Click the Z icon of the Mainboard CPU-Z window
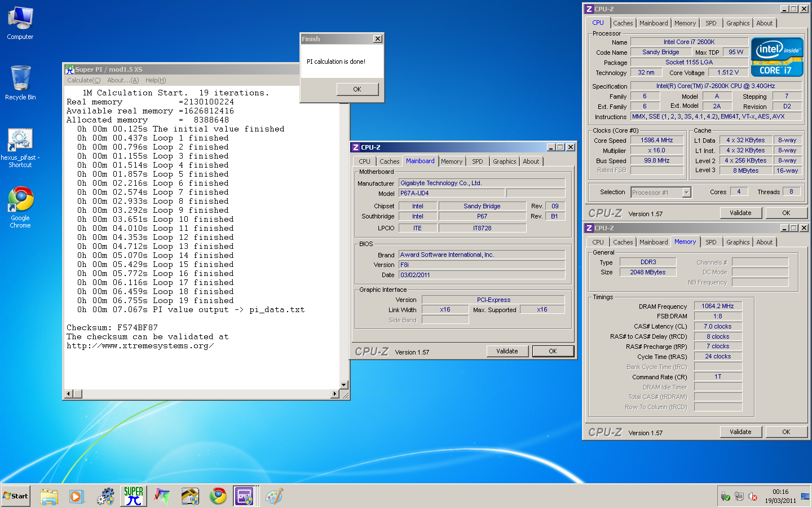The width and height of the screenshot is (812, 508). (356, 147)
